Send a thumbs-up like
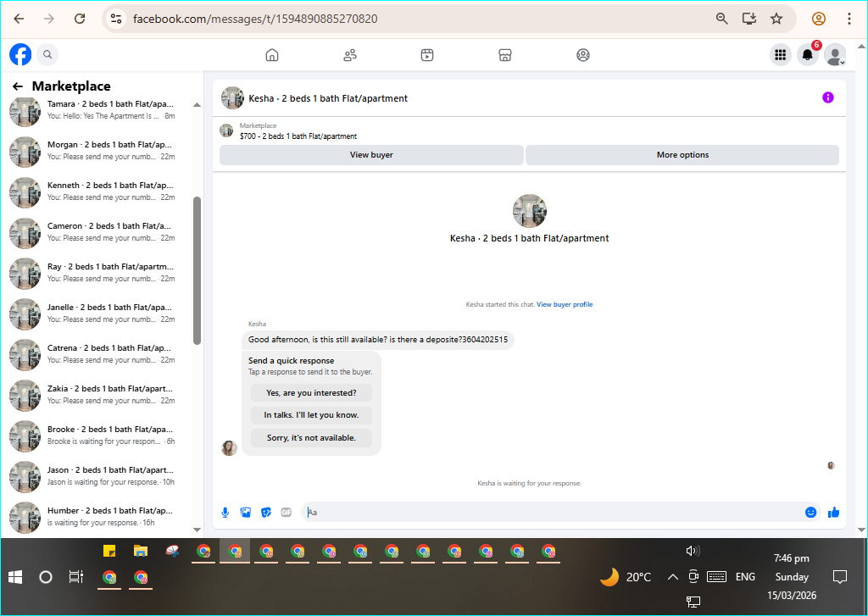This screenshot has height=616, width=868. pyautogui.click(x=834, y=513)
